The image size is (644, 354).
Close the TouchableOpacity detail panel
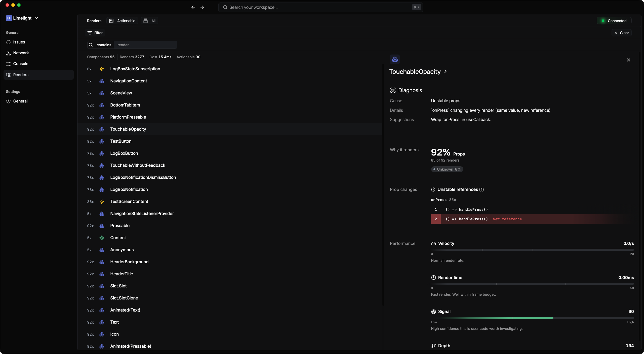(x=628, y=60)
